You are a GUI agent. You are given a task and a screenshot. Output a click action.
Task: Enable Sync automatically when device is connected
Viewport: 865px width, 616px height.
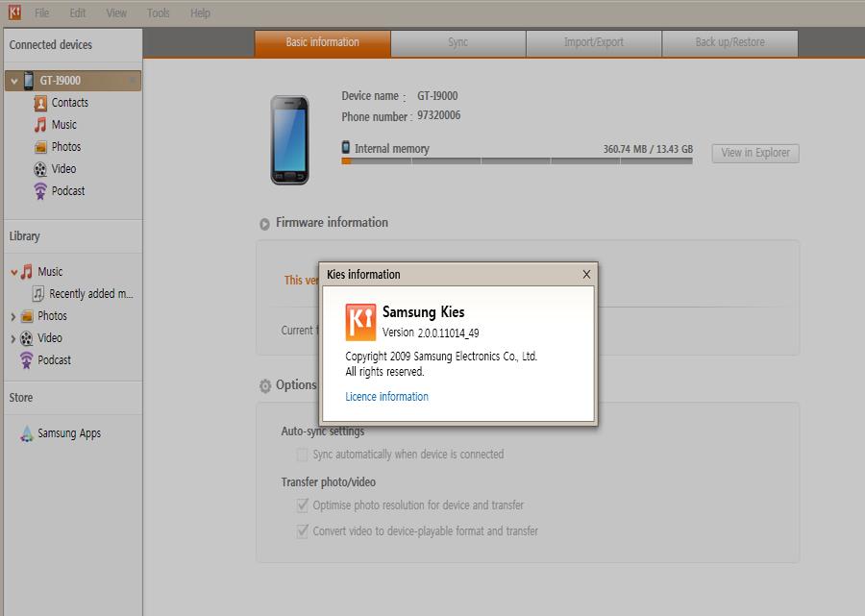[302, 455]
